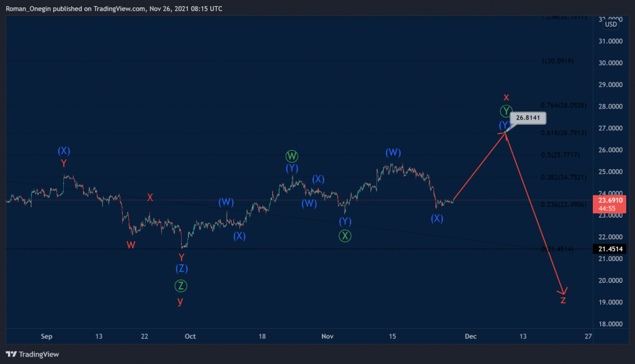Select the 26.8141 price callout bubble
The height and width of the screenshot is (364, 635).
coord(528,118)
